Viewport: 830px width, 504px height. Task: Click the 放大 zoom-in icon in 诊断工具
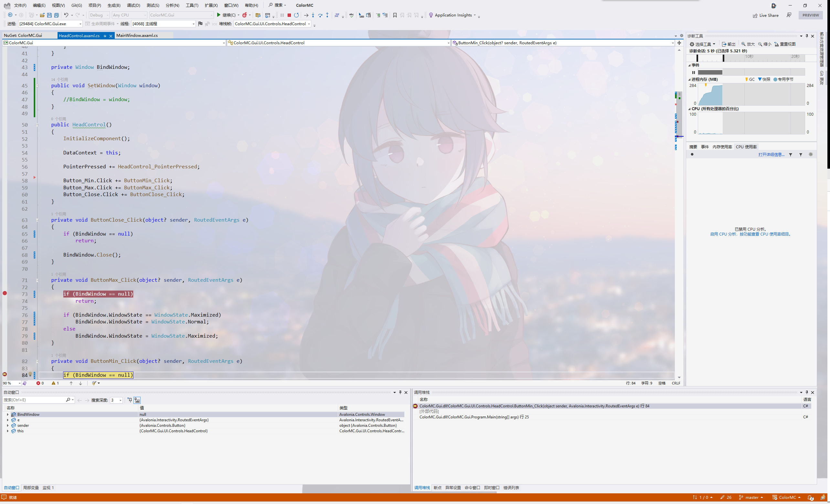tap(747, 44)
